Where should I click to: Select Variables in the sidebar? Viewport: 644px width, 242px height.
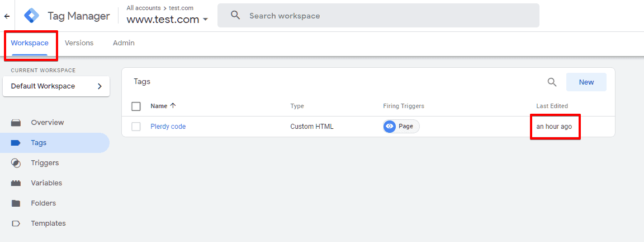tap(46, 183)
